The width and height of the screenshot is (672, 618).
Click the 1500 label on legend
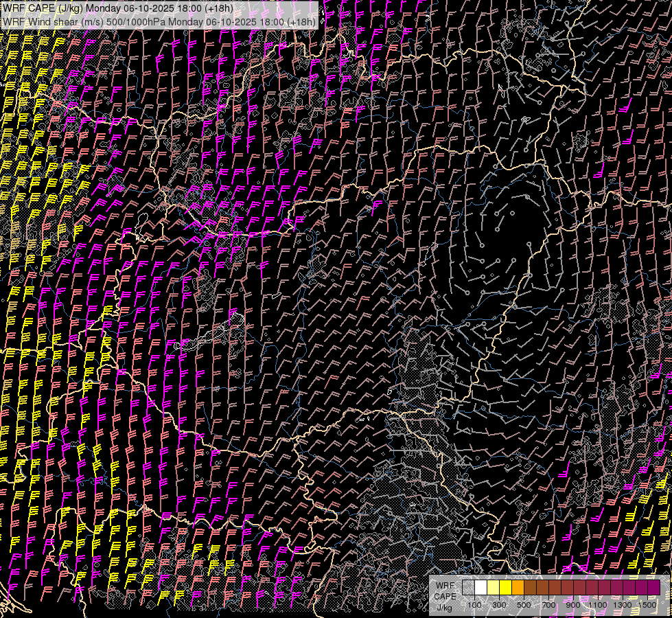(x=647, y=605)
